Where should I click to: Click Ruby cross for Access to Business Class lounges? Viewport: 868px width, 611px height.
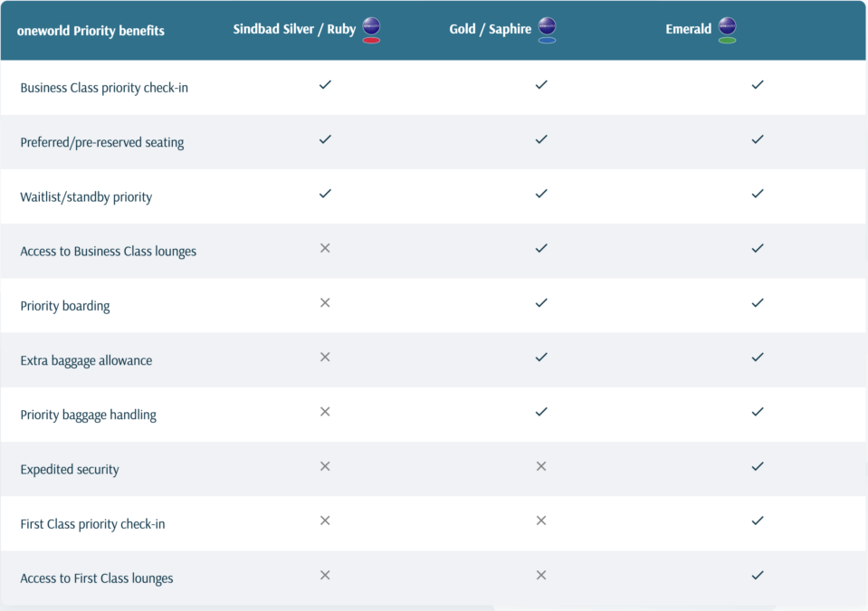325,248
